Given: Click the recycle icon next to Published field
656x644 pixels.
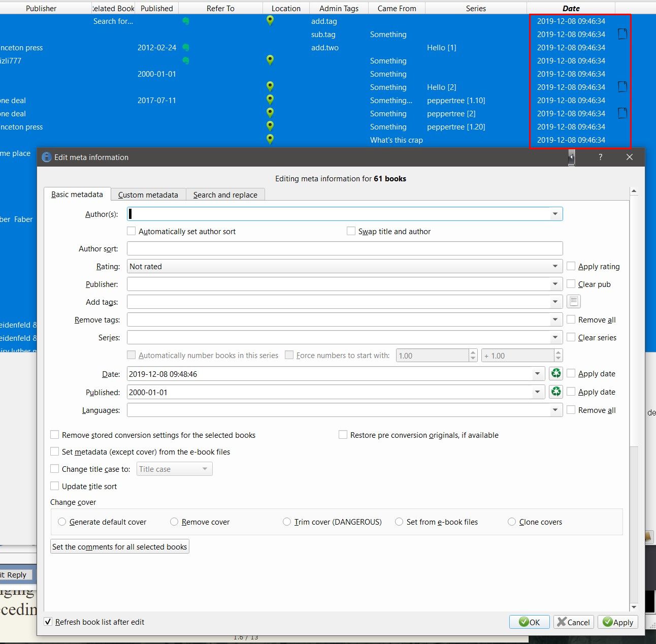Looking at the screenshot, I should coord(556,392).
